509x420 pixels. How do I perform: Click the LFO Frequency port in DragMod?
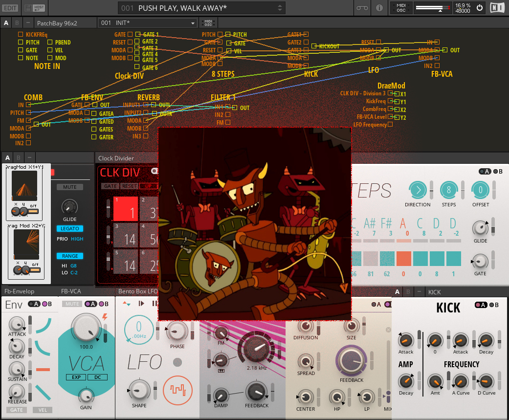coord(390,124)
